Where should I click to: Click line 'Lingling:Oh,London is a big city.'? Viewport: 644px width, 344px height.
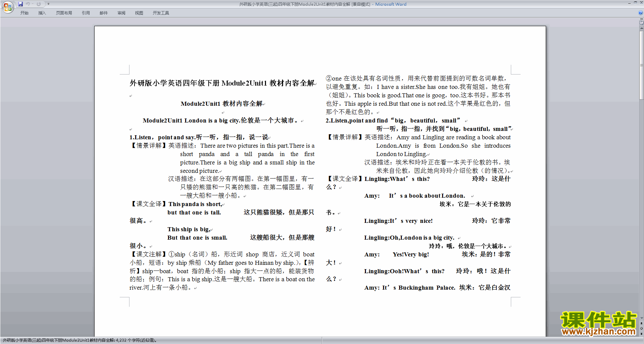(x=409, y=238)
